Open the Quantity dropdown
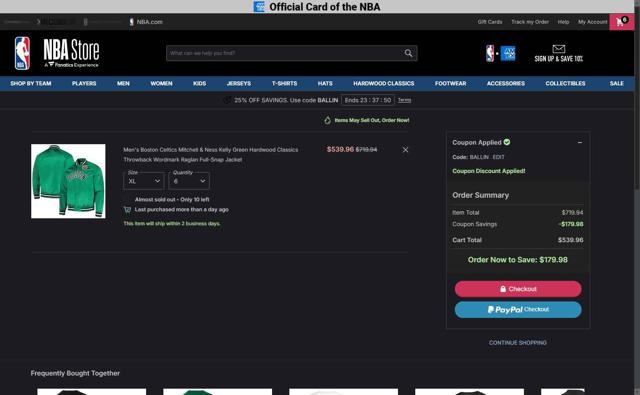Image resolution: width=640 pixels, height=395 pixels. 189,181
